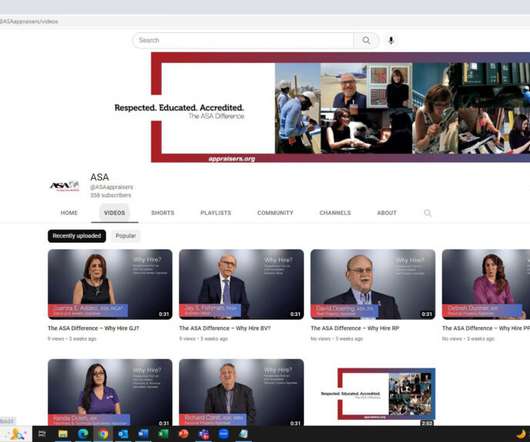Open the ABOUT tab
The image size is (530, 442).
387,213
